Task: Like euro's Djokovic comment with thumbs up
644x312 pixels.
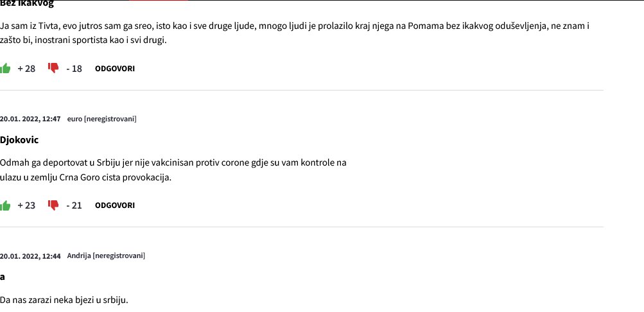Action: [x=5, y=205]
